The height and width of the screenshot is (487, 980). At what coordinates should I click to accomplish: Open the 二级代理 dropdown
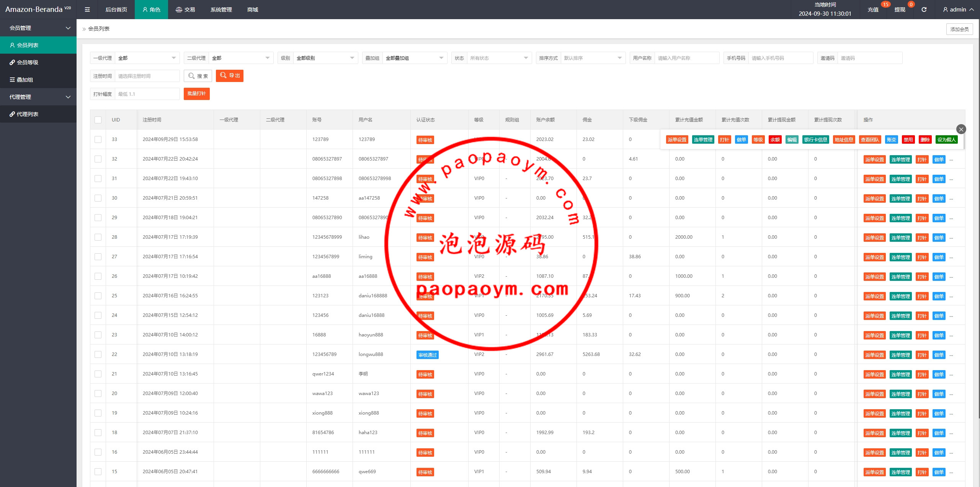click(x=241, y=58)
